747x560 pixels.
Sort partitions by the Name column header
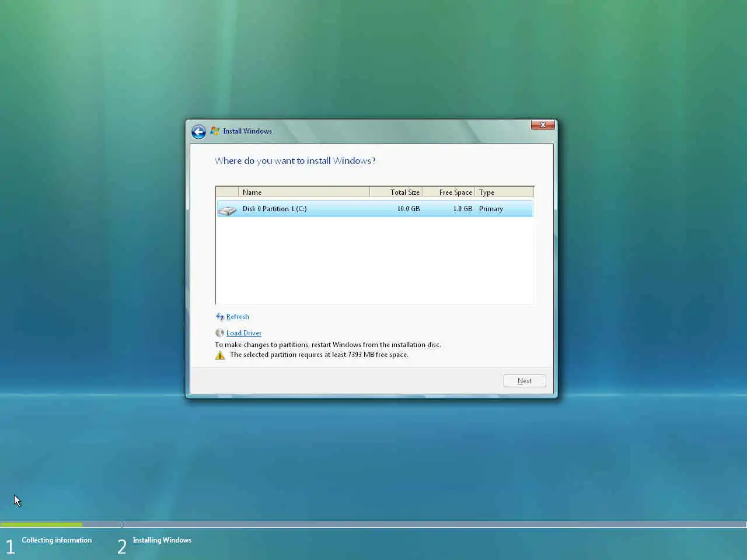click(304, 192)
